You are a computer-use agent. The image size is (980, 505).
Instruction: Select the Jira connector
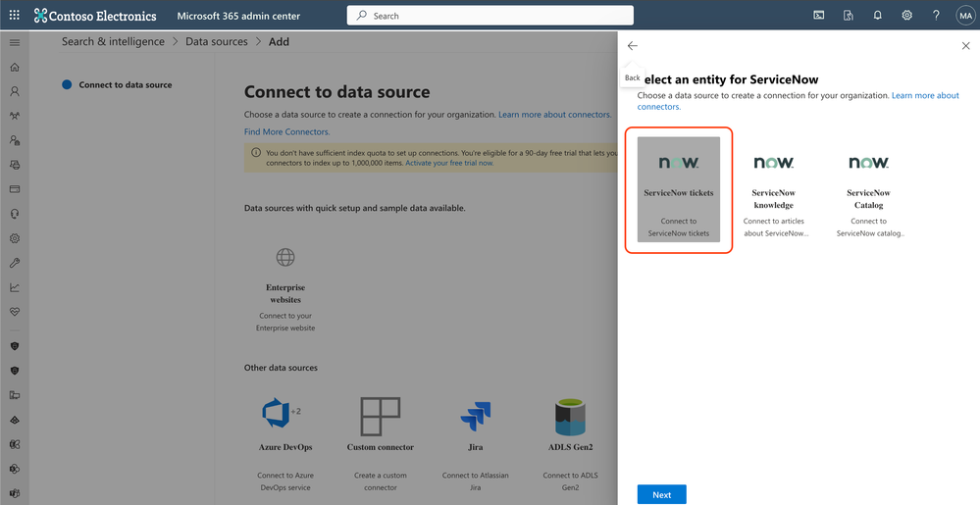tap(476, 444)
